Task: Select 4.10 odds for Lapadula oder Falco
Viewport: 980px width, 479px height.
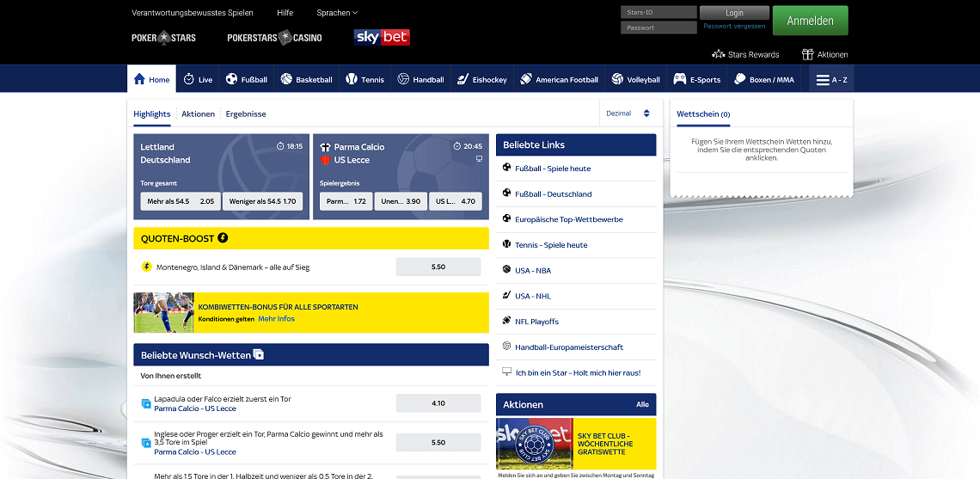Action: point(438,403)
